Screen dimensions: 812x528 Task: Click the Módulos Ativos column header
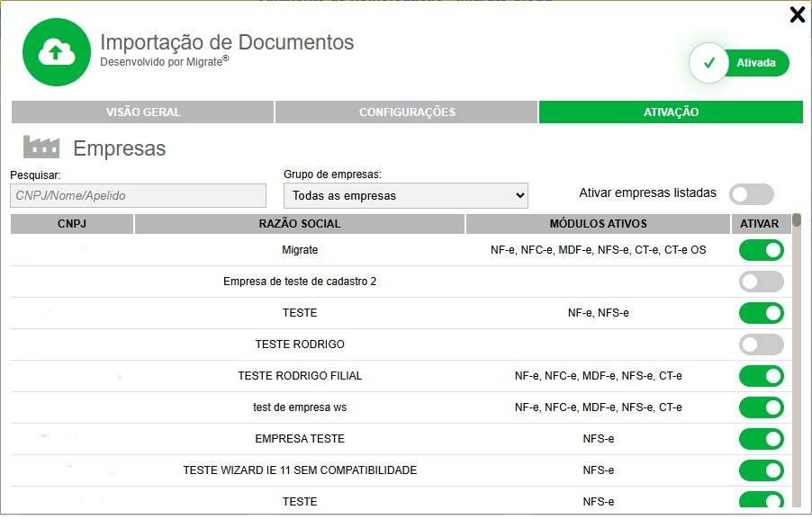click(x=598, y=224)
